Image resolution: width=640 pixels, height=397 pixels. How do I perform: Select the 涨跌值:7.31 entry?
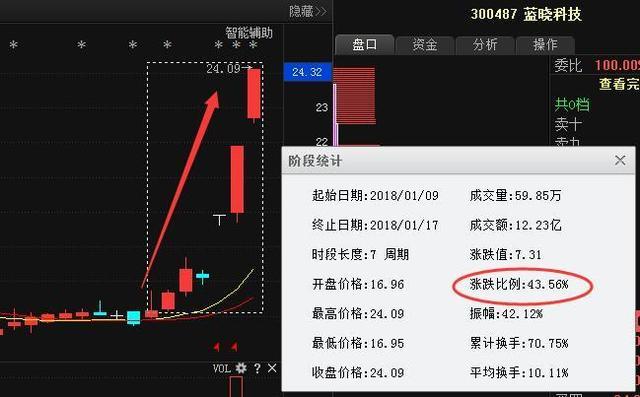pos(505,255)
